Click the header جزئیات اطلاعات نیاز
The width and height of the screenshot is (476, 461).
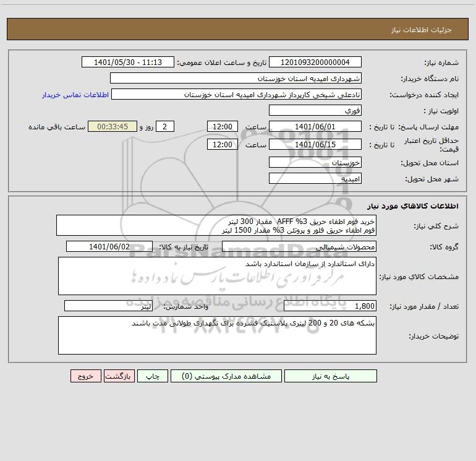(422, 30)
